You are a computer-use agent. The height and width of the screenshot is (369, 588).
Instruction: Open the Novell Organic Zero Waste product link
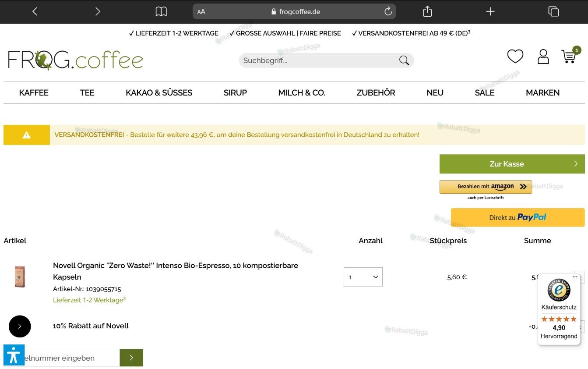[176, 271]
